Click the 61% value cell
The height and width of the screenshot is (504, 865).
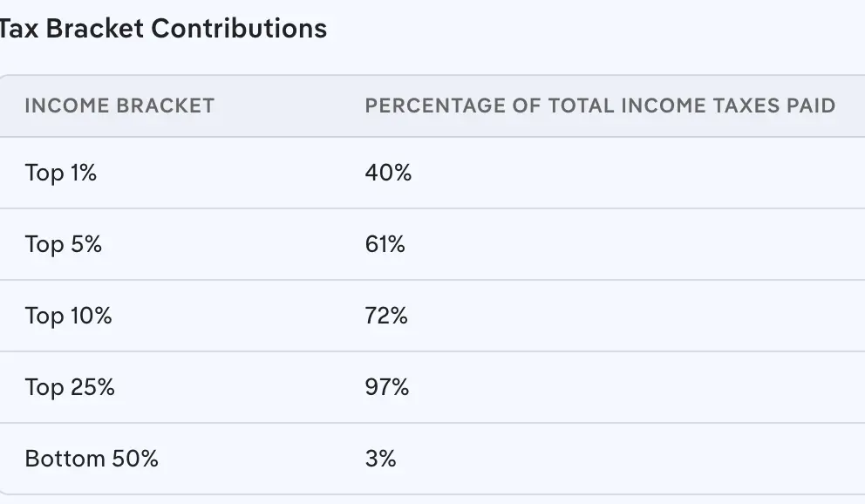tap(385, 244)
